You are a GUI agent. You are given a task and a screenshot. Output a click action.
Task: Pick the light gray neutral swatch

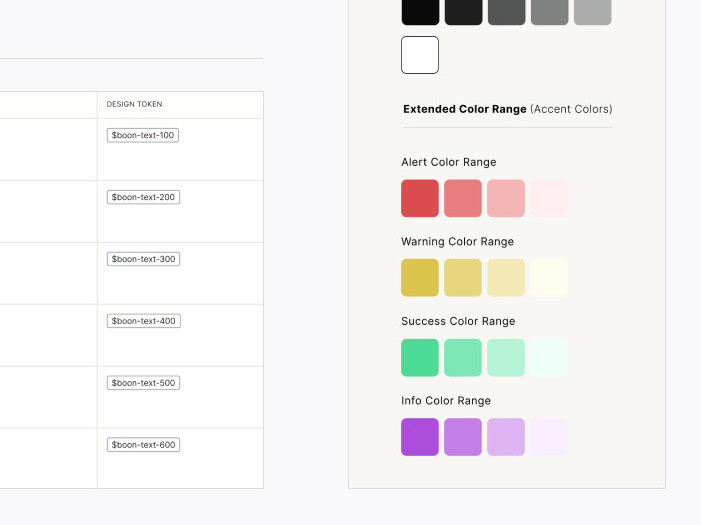[x=592, y=12]
